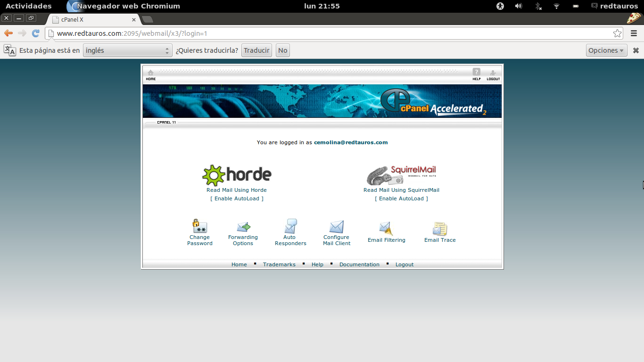Click Email Trace text link
The width and height of the screenshot is (644, 362).
click(x=440, y=240)
